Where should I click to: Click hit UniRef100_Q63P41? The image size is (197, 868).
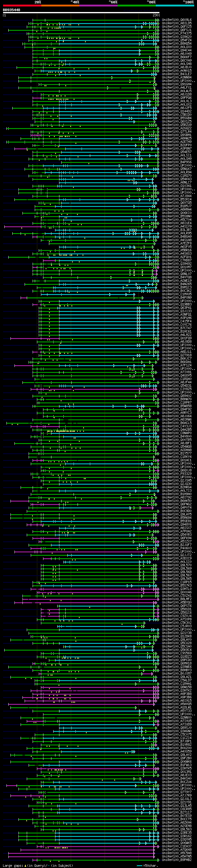pyautogui.click(x=177, y=308)
